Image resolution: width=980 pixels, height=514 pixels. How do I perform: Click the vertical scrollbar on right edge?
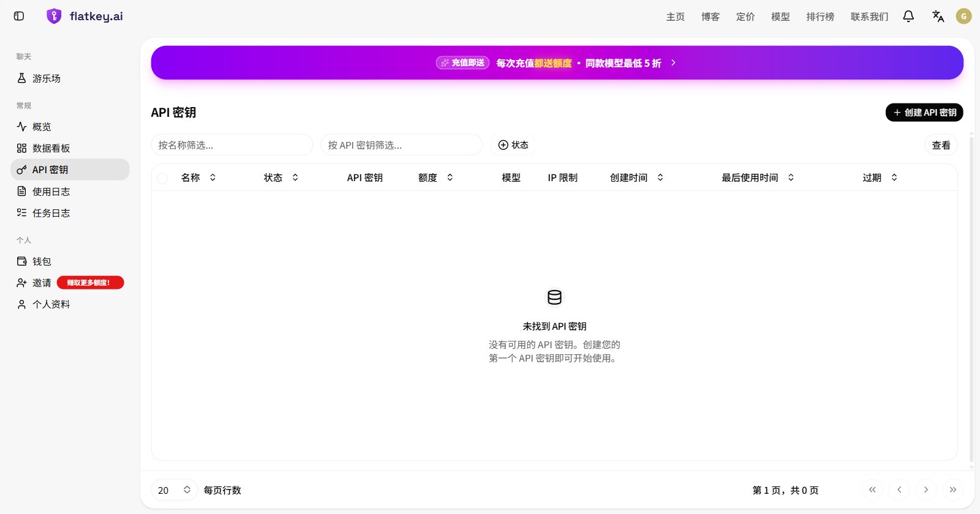pyautogui.click(x=971, y=300)
